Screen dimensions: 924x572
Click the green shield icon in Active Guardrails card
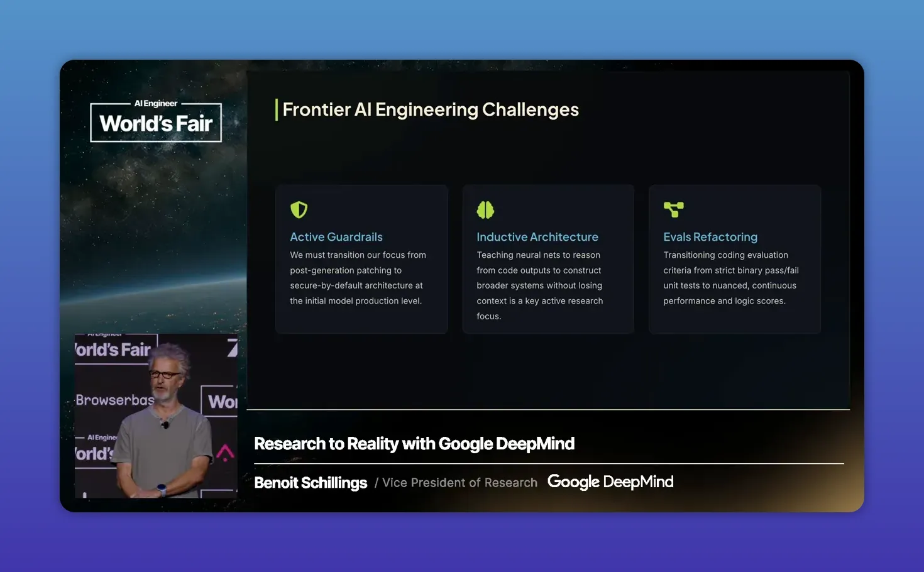pos(299,209)
